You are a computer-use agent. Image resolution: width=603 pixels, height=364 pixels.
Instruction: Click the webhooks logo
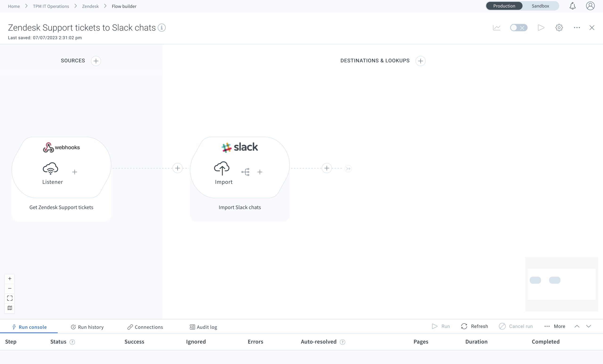[61, 147]
